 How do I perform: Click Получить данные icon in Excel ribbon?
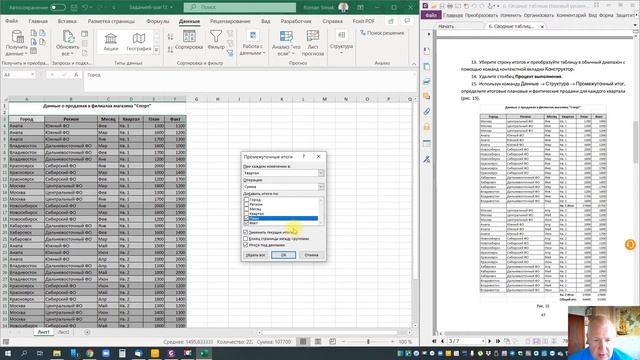tap(17, 38)
